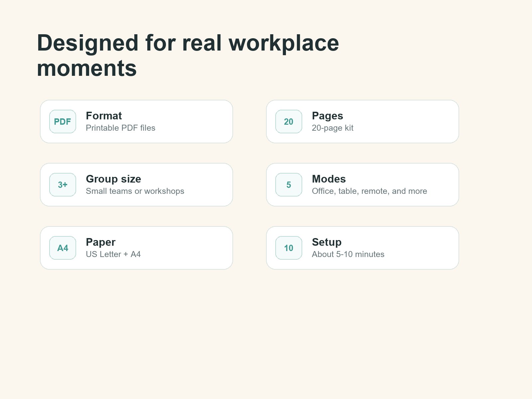Click the 'Printable PDF files' text
This screenshot has width=532, height=399.
click(120, 128)
